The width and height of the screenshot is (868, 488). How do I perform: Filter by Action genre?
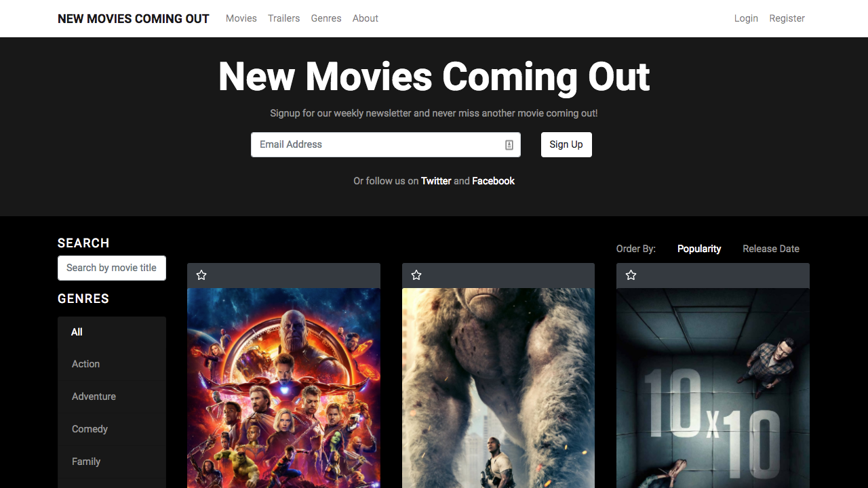click(112, 364)
